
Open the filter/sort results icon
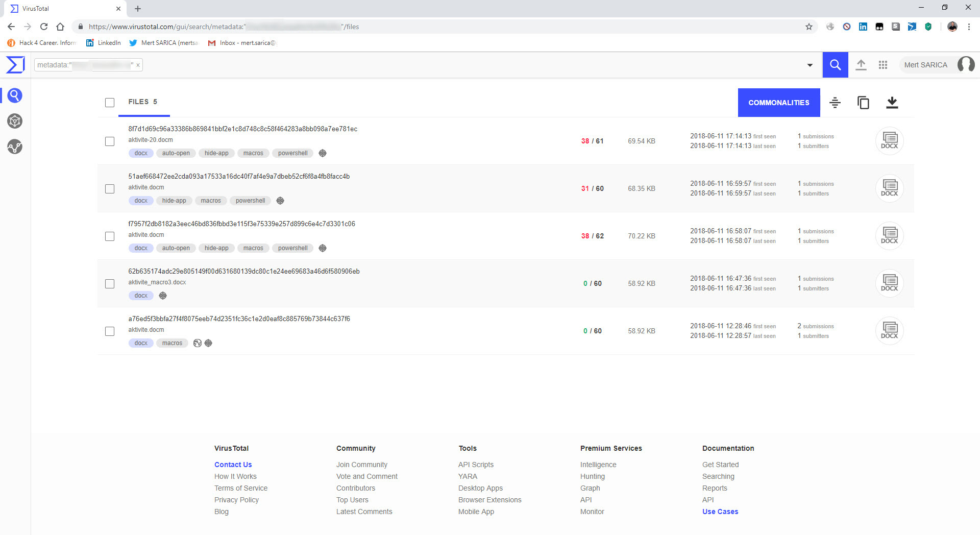[835, 103]
